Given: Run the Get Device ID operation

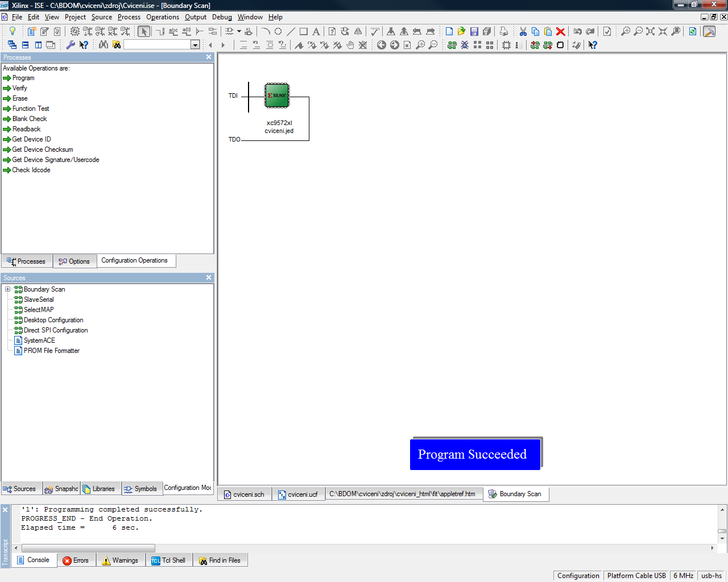Looking at the screenshot, I should (27, 139).
